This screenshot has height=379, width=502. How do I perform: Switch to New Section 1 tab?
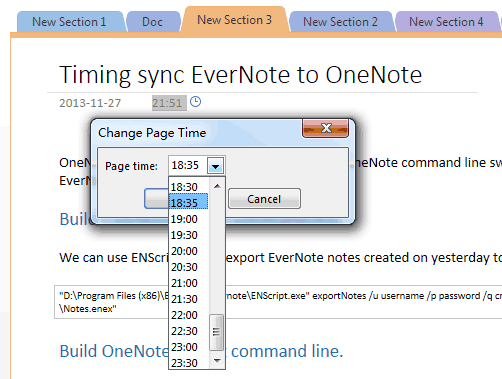(69, 22)
